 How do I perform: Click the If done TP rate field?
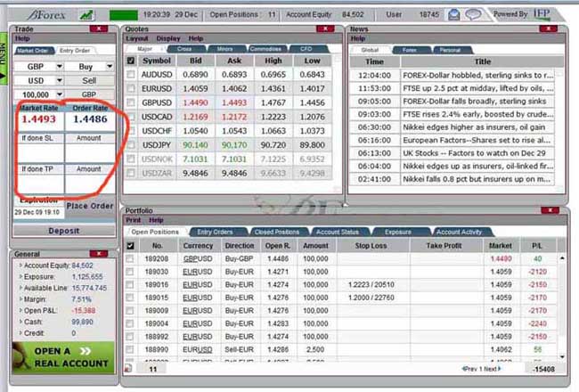39,184
